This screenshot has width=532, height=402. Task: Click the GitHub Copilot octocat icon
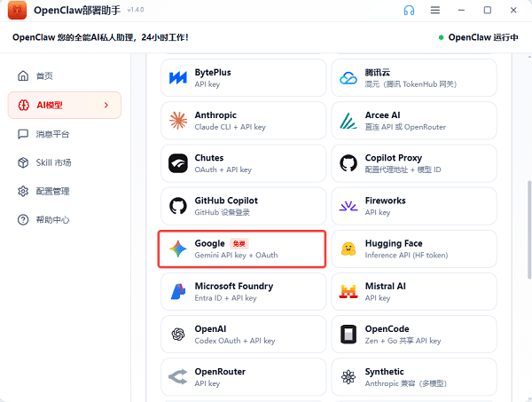[178, 206]
